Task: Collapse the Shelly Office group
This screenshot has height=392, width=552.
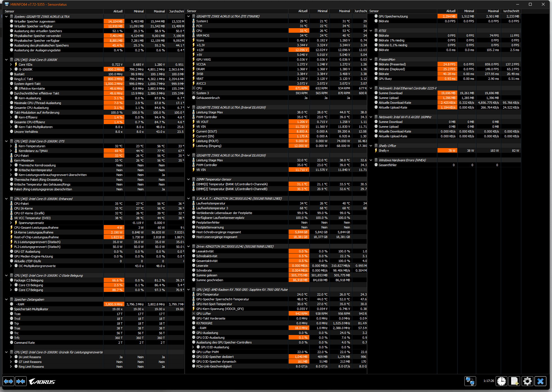Action: [371, 146]
